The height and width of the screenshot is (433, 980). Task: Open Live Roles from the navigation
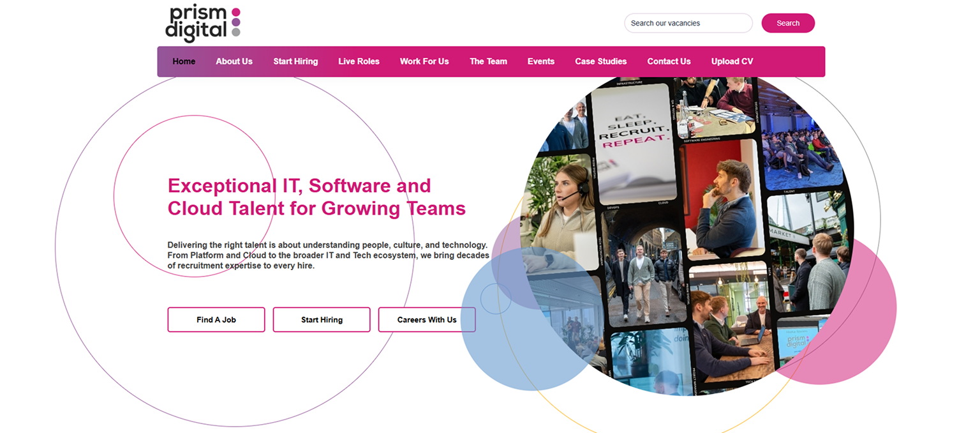[359, 61]
